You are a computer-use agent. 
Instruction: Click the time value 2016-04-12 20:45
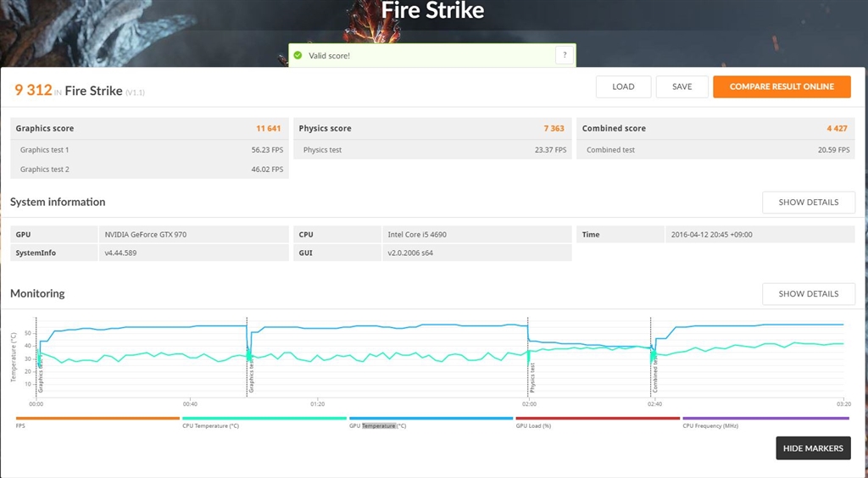[711, 235]
